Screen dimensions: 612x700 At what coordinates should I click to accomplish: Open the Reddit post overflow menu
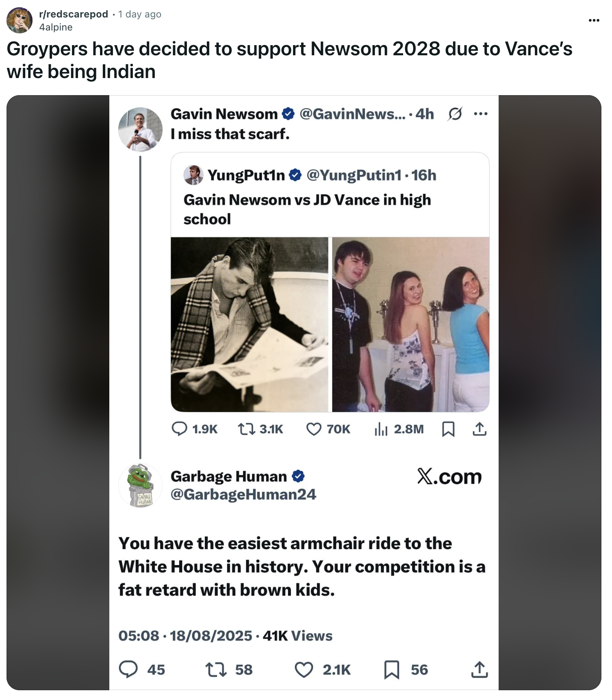tap(594, 20)
